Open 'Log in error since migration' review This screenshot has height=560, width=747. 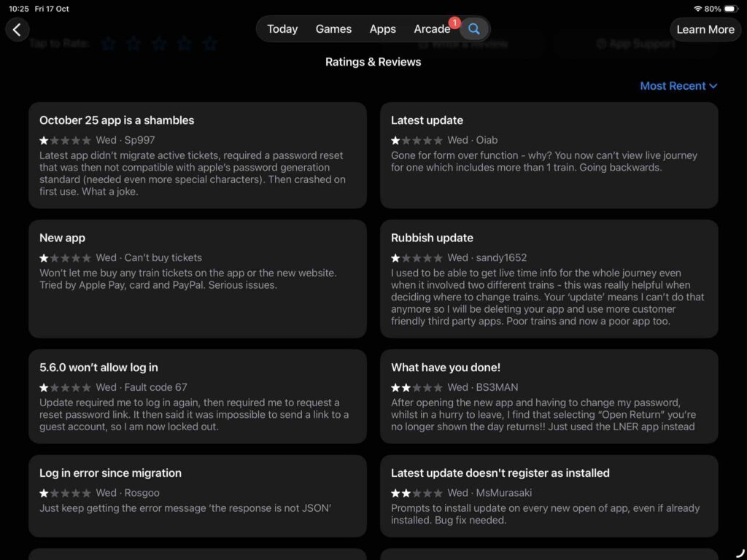(197, 496)
